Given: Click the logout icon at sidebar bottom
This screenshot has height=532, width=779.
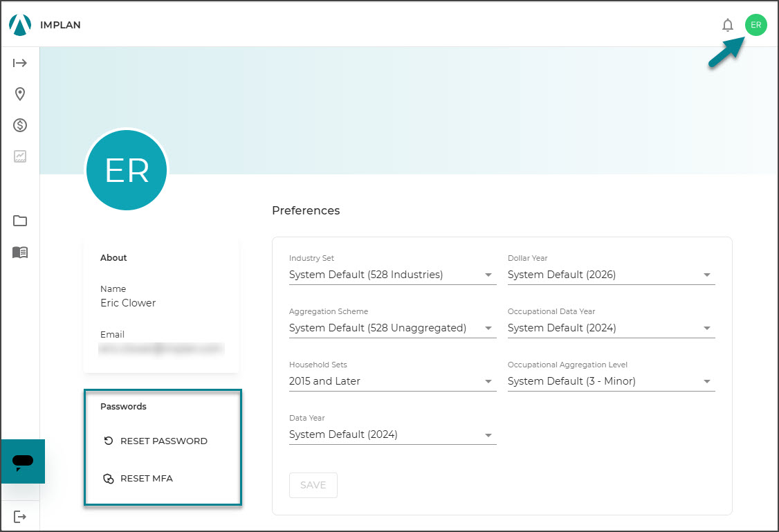Looking at the screenshot, I should tap(20, 517).
